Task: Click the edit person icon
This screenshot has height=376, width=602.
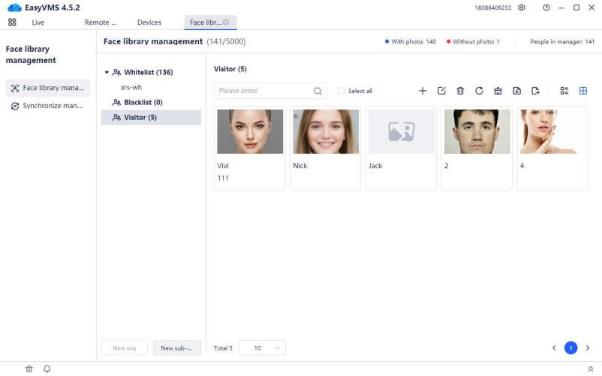Action: tap(441, 91)
